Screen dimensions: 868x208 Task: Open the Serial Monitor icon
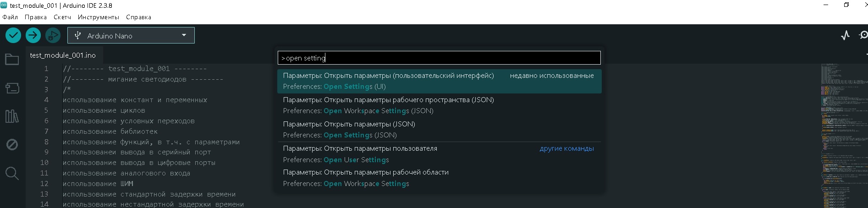click(x=863, y=35)
